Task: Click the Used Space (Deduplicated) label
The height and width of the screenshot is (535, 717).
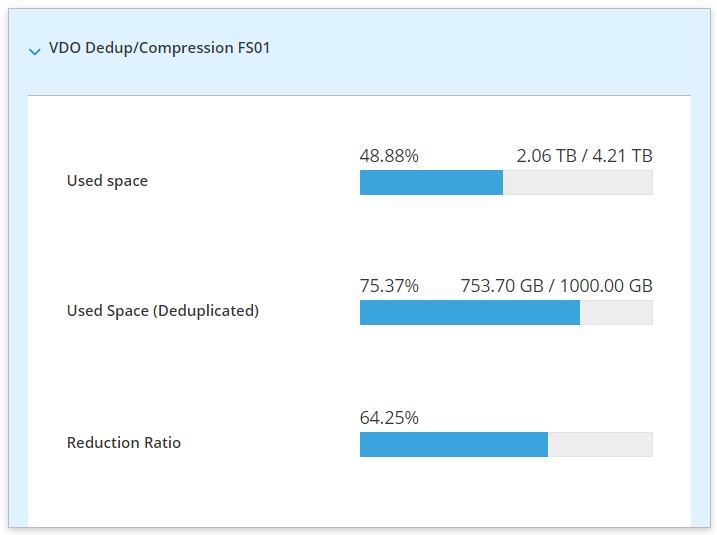Action: [163, 311]
